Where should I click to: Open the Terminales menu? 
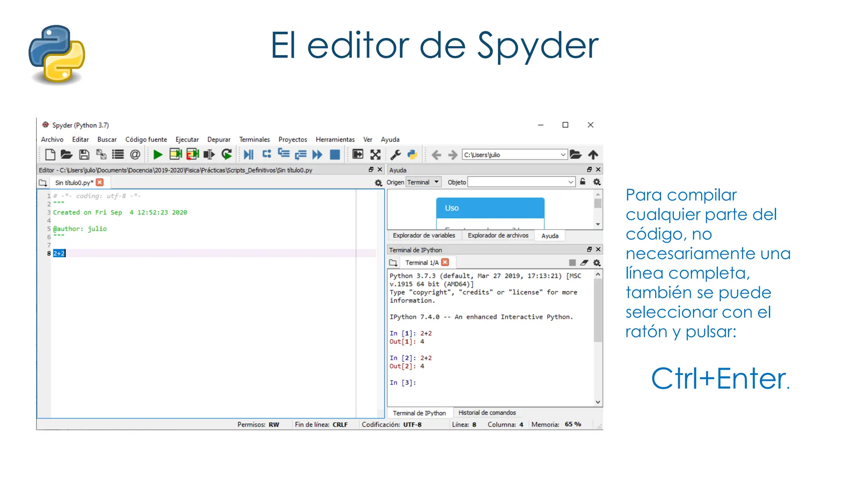[x=254, y=139]
